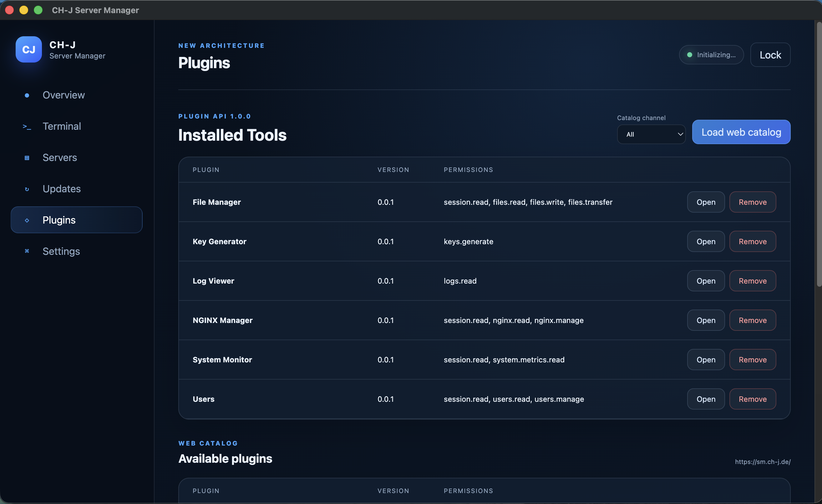
Task: Click the PERMISSIONS header in Installed Tools table
Action: pyautogui.click(x=468, y=170)
